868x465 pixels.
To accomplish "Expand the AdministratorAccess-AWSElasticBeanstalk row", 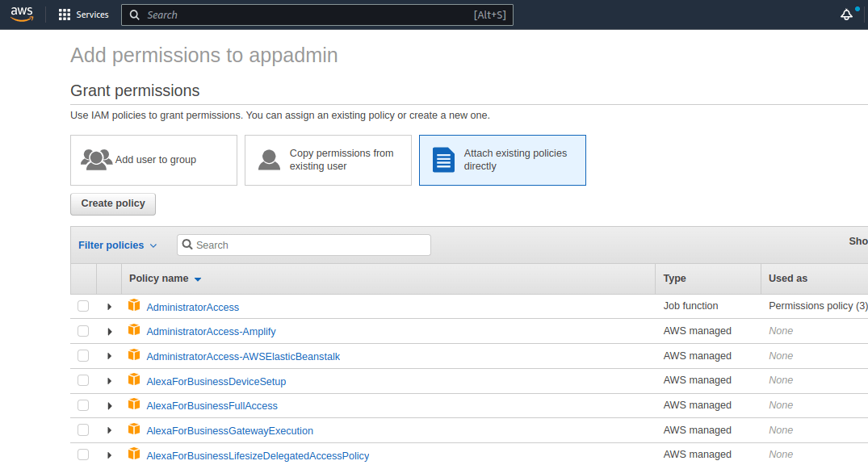I will pyautogui.click(x=109, y=357).
